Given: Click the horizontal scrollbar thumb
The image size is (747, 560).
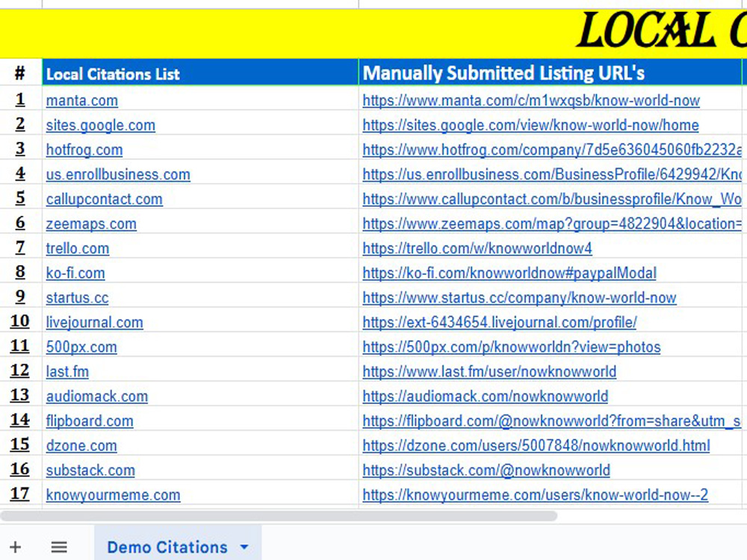Looking at the screenshot, I should pos(279,516).
